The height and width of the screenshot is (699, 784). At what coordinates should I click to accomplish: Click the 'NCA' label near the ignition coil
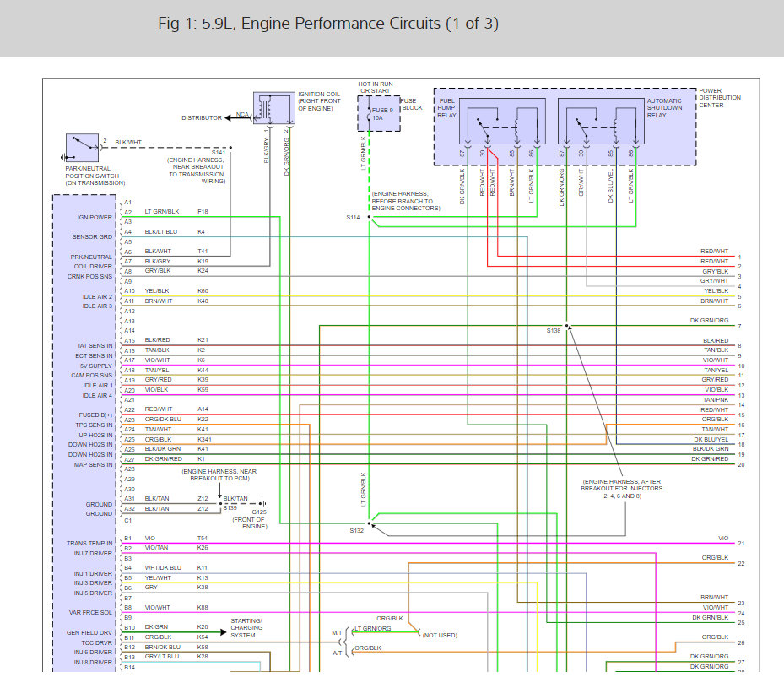click(x=242, y=115)
